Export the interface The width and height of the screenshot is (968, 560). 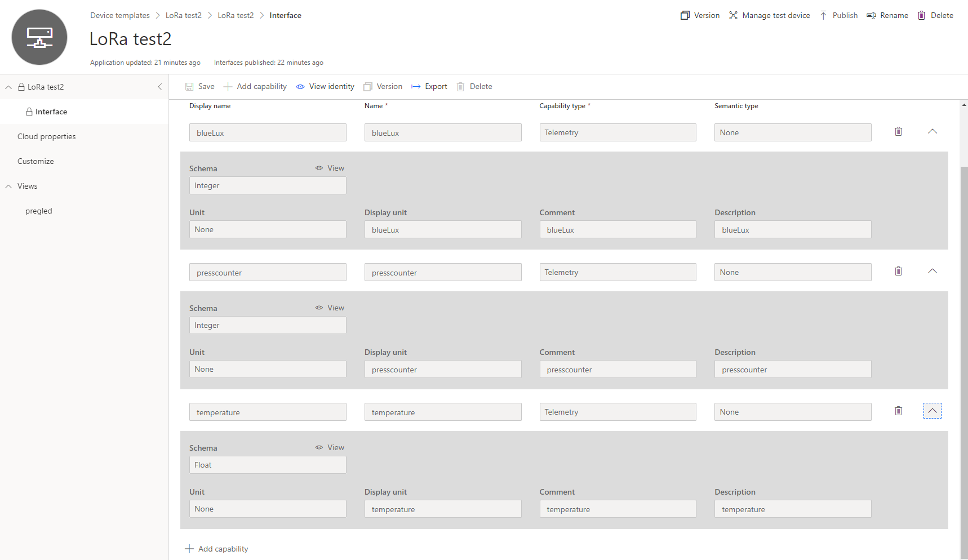pyautogui.click(x=429, y=86)
